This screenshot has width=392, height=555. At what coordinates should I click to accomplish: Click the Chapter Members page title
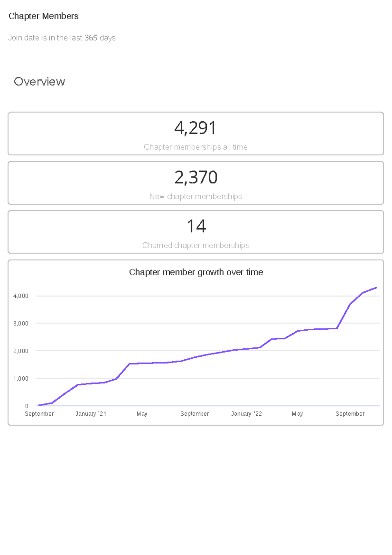(x=43, y=16)
